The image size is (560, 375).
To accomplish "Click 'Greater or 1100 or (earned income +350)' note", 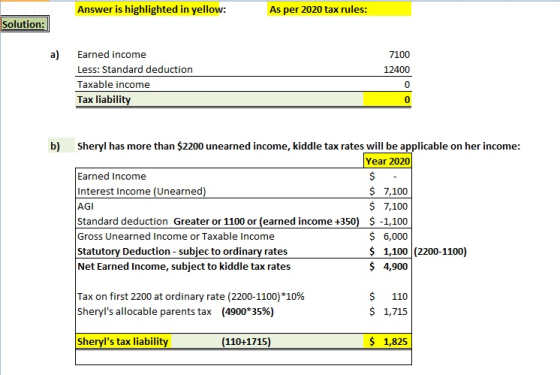I will [x=266, y=221].
